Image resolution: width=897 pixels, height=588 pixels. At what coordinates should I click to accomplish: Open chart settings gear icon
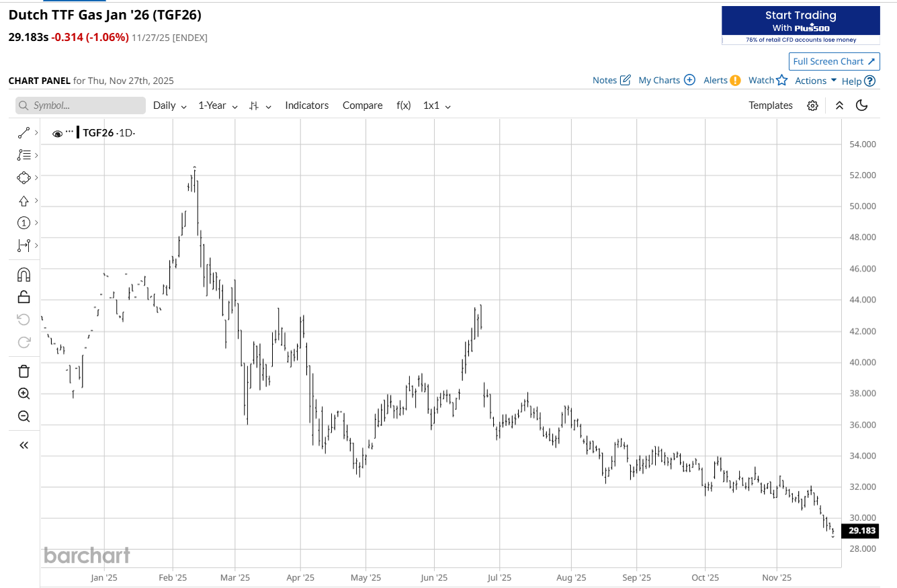click(812, 106)
